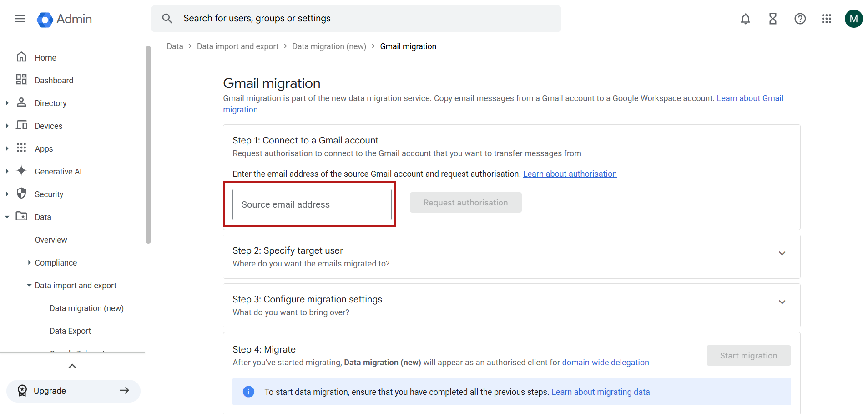Viewport: 868px width, 414px height.
Task: Open the main hamburger menu
Action: 20,19
